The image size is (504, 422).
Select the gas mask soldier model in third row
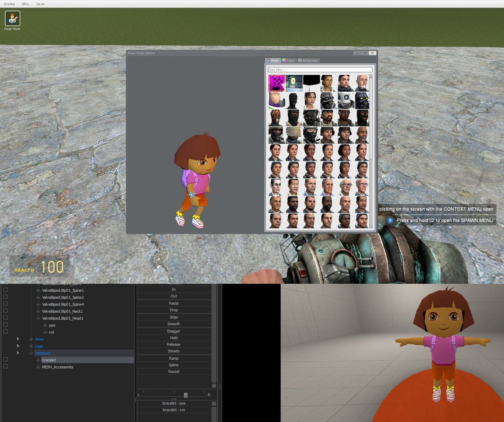311,118
